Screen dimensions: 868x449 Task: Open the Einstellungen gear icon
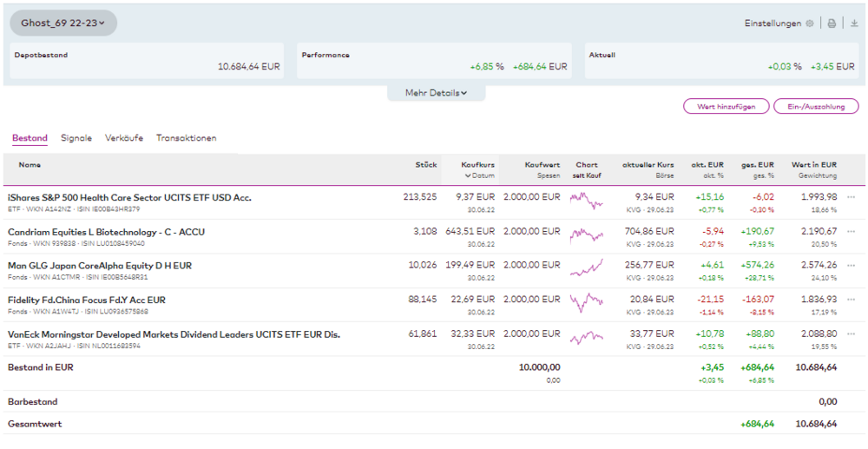810,23
